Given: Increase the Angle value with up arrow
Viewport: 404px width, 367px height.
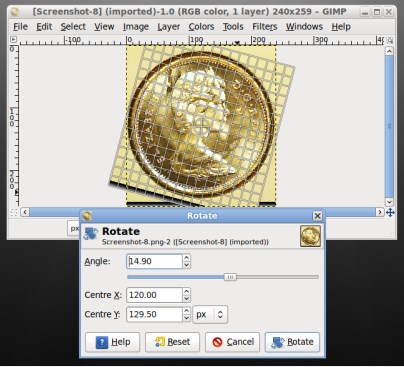Looking at the screenshot, I should tap(187, 258).
